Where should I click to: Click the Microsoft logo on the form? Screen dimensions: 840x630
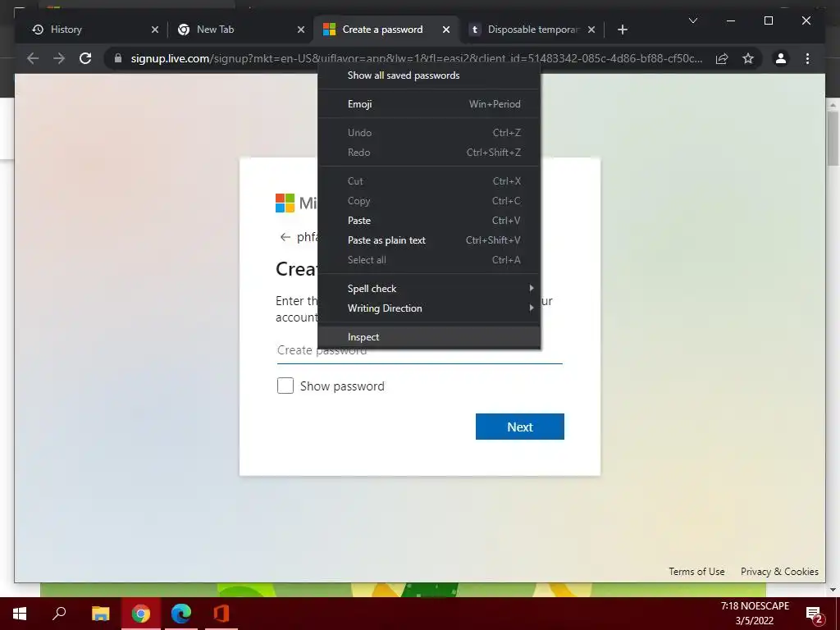[x=285, y=203]
